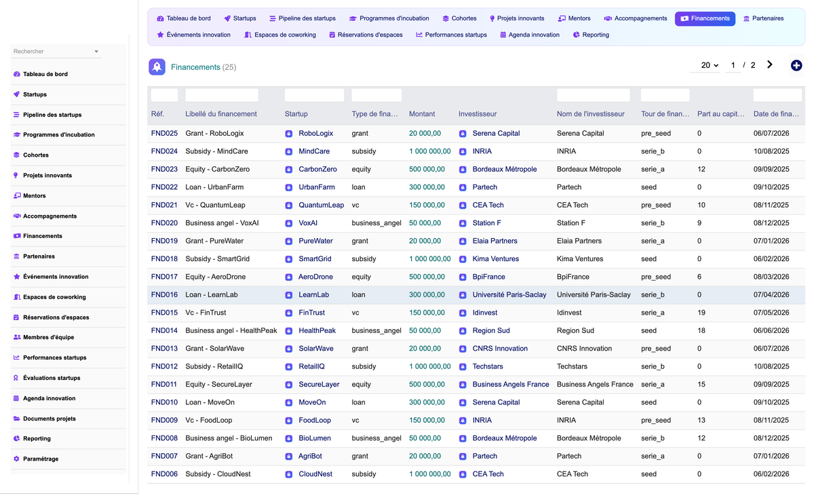This screenshot has height=504, width=814.
Task: Open the HealthPeak startup link
Action: pos(317,331)
